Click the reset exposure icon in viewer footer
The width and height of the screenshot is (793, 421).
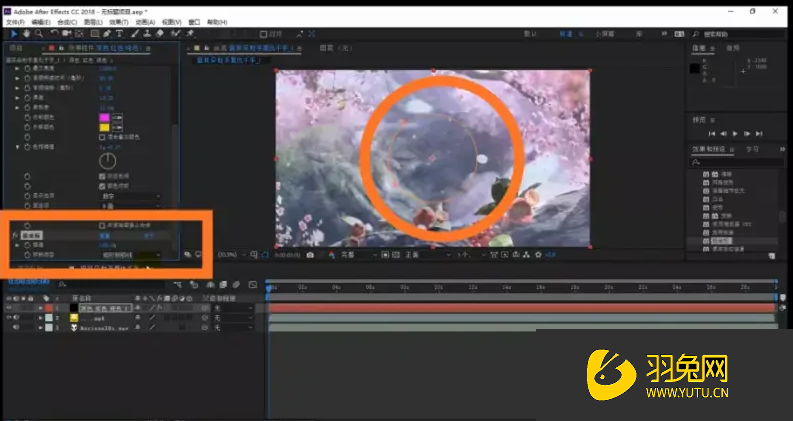(x=538, y=255)
